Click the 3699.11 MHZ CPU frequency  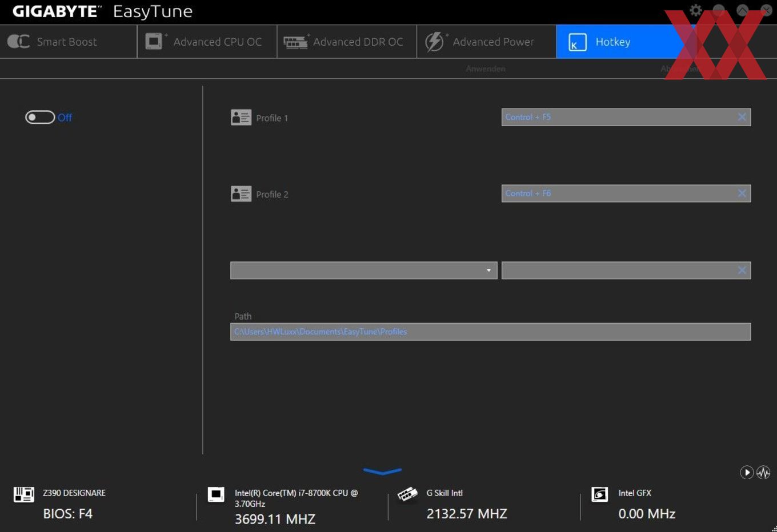[275, 519]
